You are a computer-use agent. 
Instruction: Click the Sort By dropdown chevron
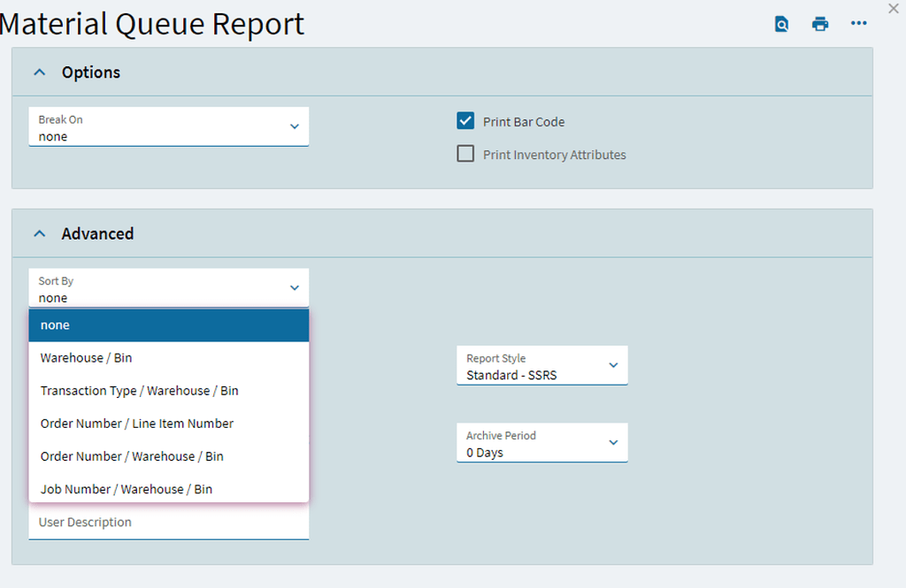click(x=295, y=287)
